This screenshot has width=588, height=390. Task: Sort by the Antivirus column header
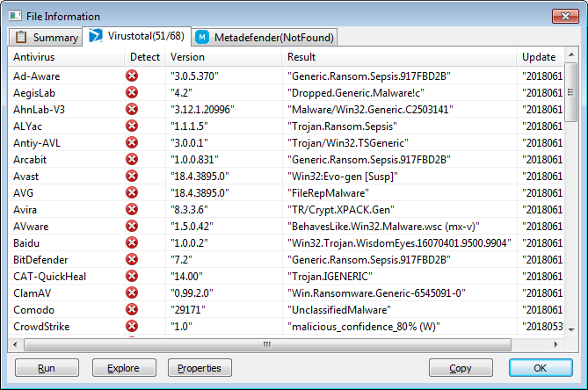67,57
